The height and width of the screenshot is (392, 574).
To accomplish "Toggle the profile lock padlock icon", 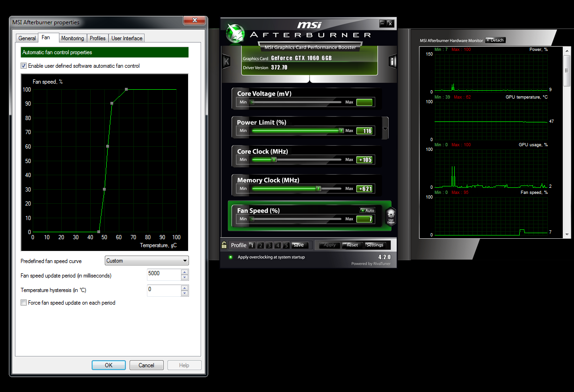I will (224, 245).
